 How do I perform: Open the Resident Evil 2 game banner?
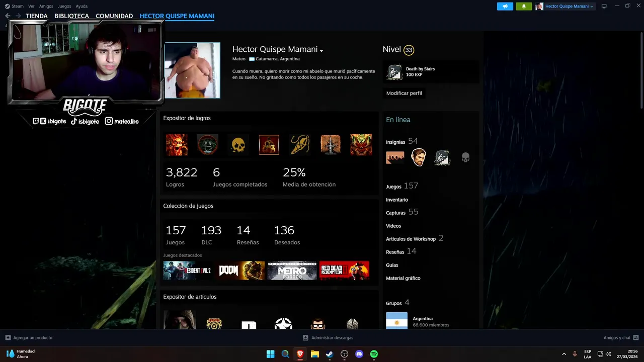coord(188,270)
